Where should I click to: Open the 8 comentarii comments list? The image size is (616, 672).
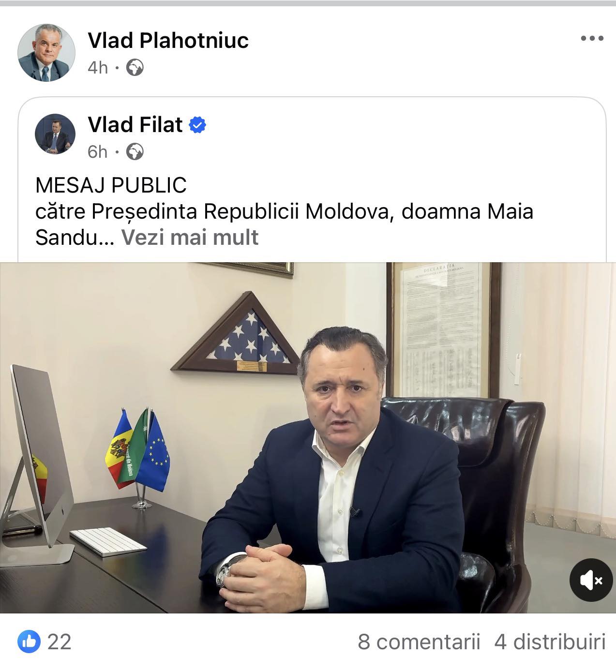point(419,642)
